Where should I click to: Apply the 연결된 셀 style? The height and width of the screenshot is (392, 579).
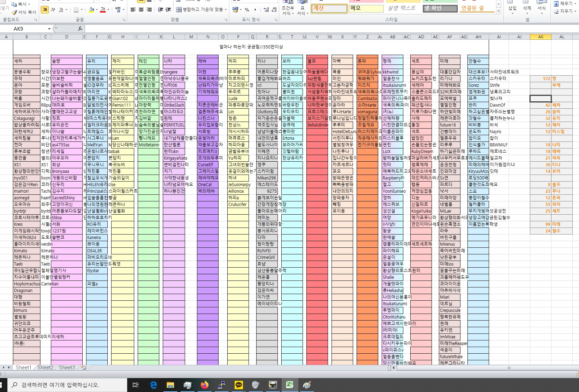pos(477,8)
